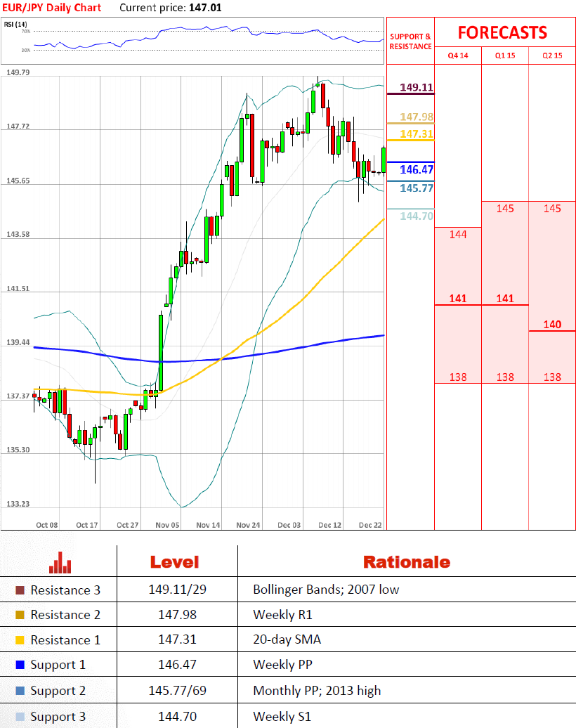Click the 145.77/69 level cell

pyautogui.click(x=177, y=690)
